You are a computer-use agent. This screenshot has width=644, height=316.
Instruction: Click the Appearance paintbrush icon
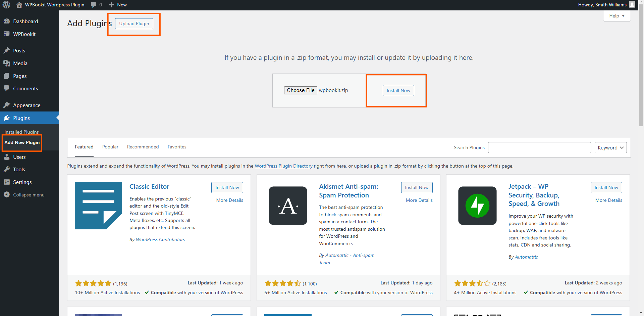[x=7, y=105]
